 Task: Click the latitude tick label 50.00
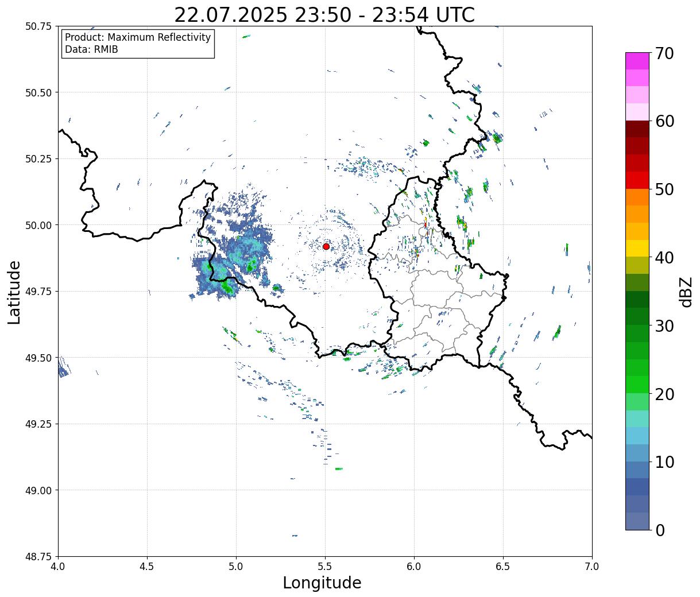point(39,225)
